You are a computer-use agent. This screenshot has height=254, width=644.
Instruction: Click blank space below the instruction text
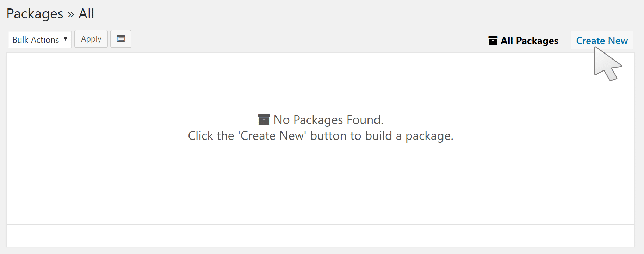[320, 183]
